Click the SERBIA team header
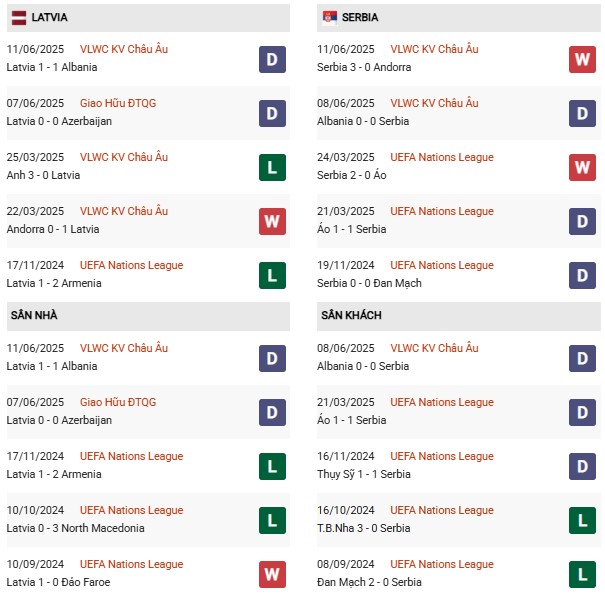Image resolution: width=605 pixels, height=595 pixels. coord(360,17)
